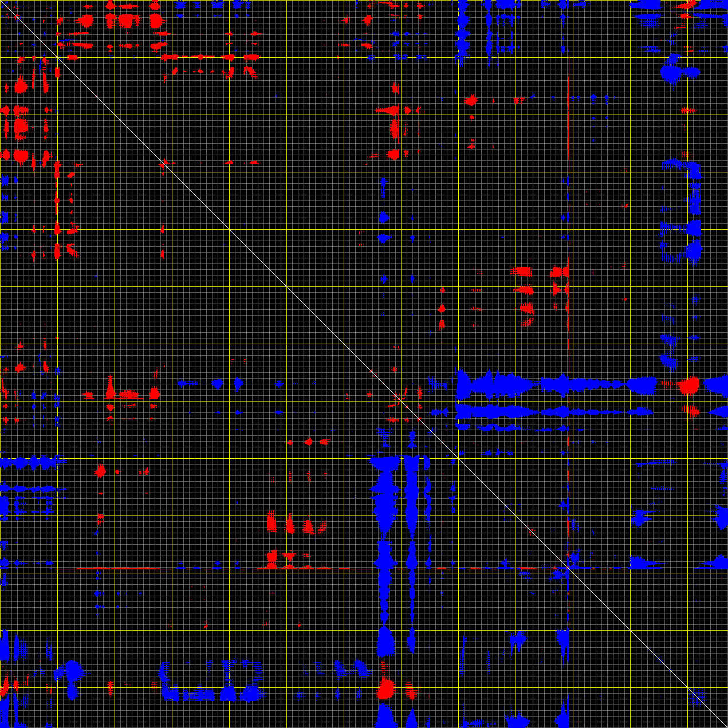Click the boot-shaped blue blob near the bottom-left

[x=72, y=678]
